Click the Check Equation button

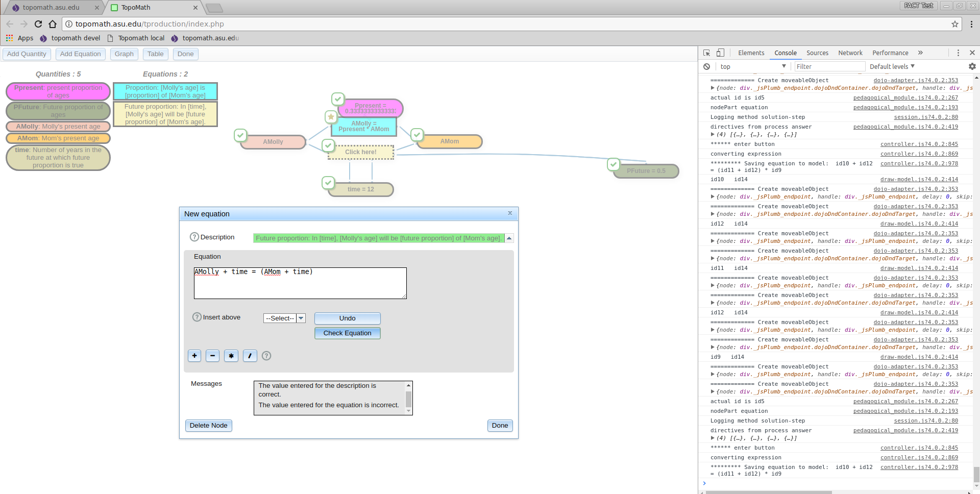click(347, 333)
